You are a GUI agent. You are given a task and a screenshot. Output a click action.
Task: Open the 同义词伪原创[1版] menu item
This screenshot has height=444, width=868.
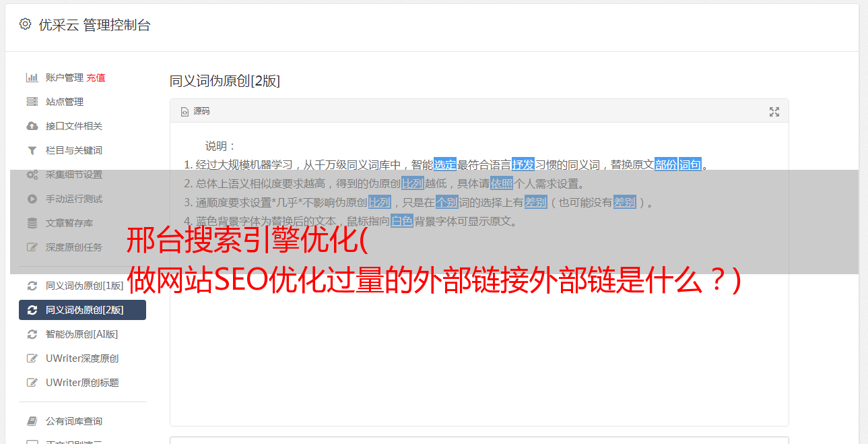(82, 286)
